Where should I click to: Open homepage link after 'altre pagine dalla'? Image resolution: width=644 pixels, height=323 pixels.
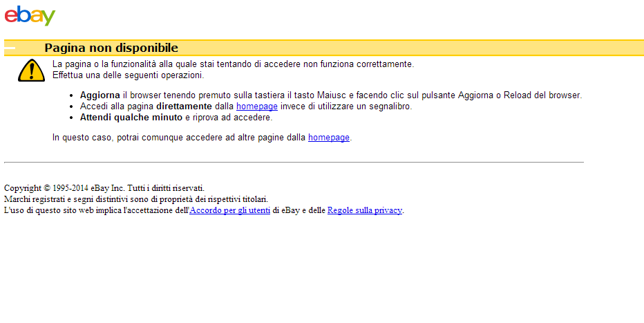[x=329, y=138]
